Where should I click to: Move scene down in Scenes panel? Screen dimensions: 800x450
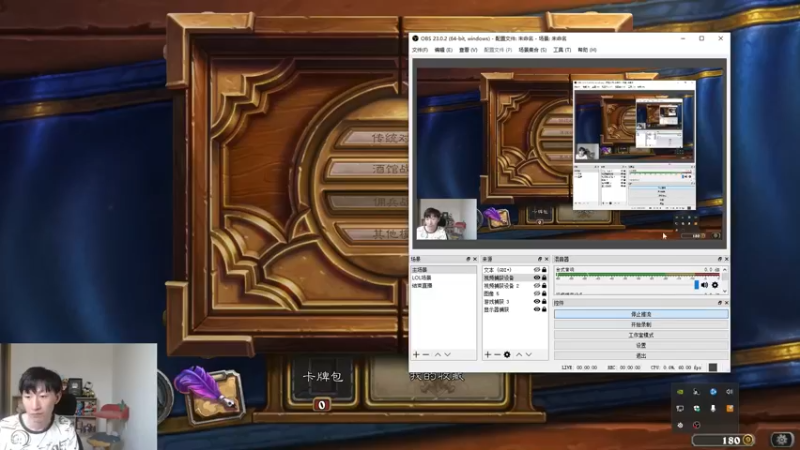(x=447, y=355)
